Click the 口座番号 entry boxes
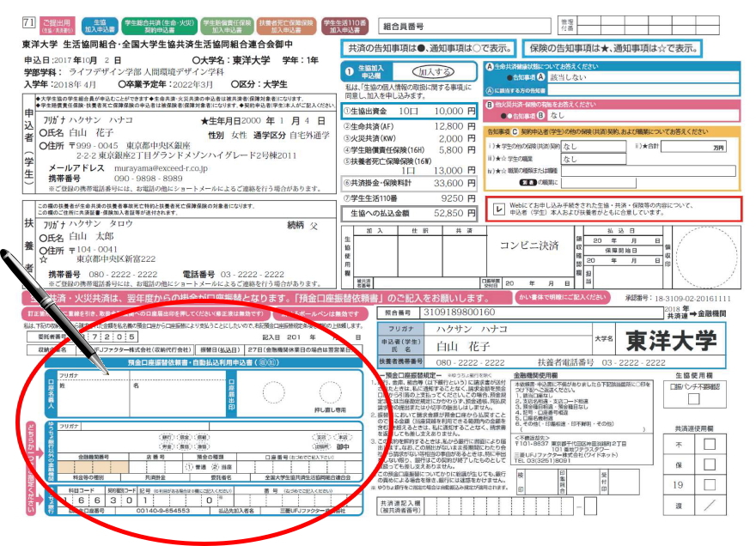Viewport: 756px width, 546px height. [x=299, y=467]
